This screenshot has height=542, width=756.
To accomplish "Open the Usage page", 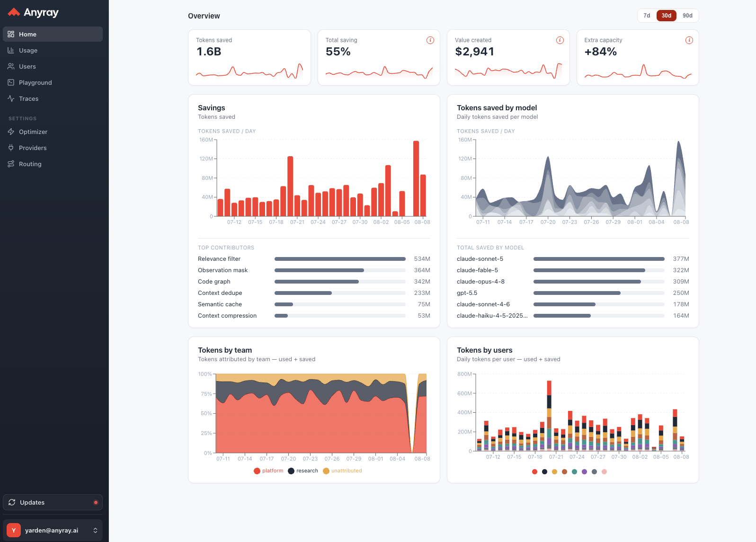I will (x=53, y=50).
